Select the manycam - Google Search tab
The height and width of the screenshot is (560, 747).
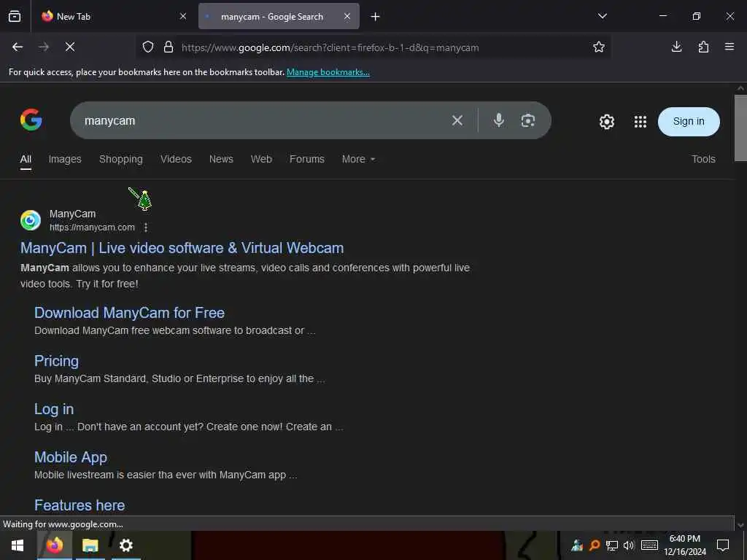(279, 16)
